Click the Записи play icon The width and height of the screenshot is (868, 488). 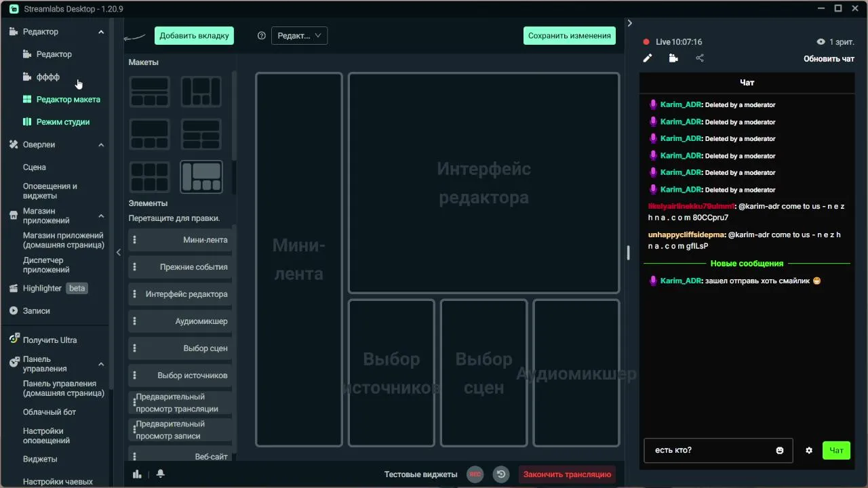pos(14,311)
